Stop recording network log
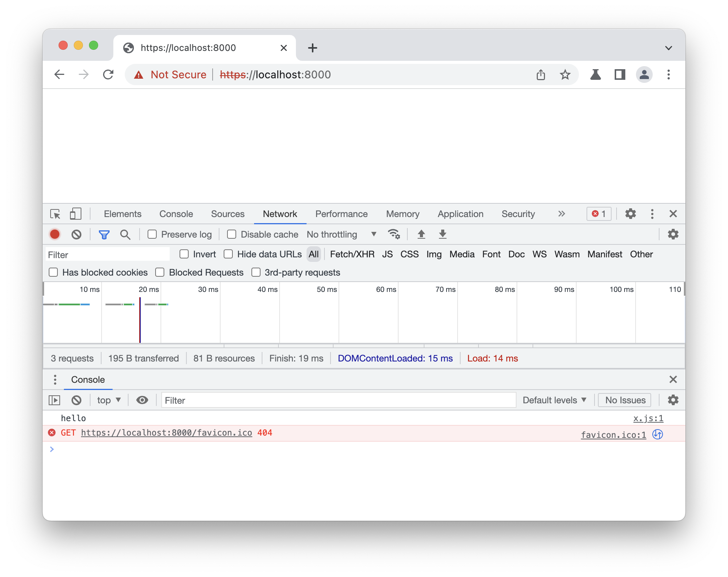Viewport: 728px width, 577px height. point(54,234)
